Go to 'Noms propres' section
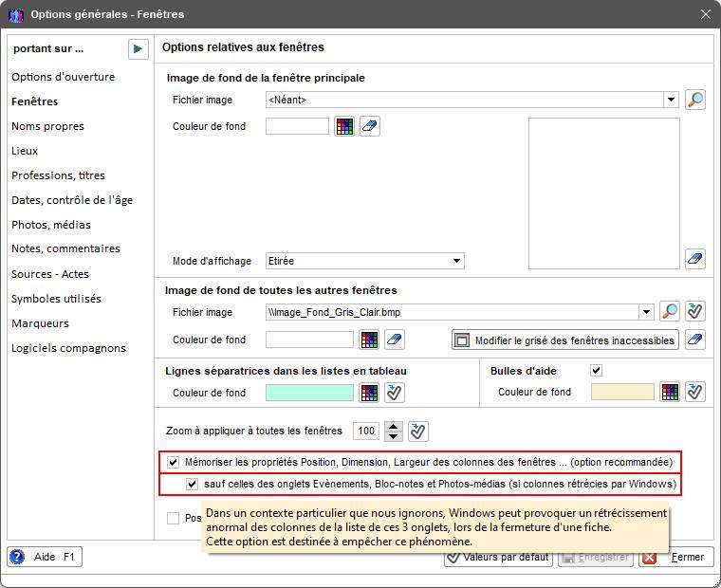 47,126
